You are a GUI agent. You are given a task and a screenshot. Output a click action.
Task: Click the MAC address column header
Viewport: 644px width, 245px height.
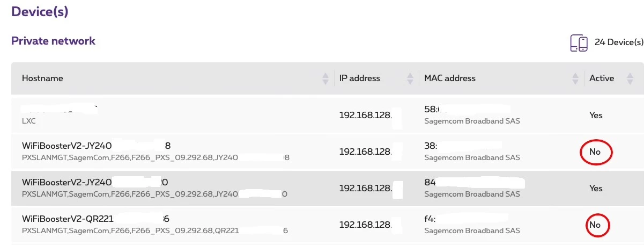click(449, 78)
